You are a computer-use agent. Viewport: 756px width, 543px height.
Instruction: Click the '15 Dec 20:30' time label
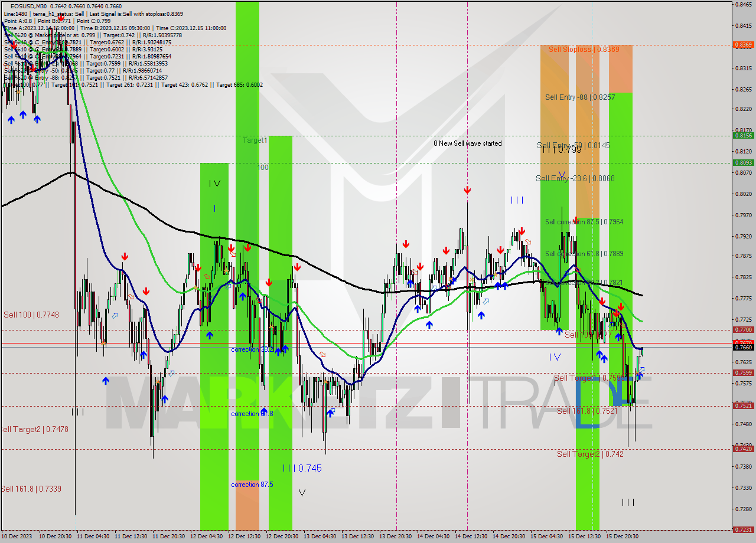tap(622, 537)
